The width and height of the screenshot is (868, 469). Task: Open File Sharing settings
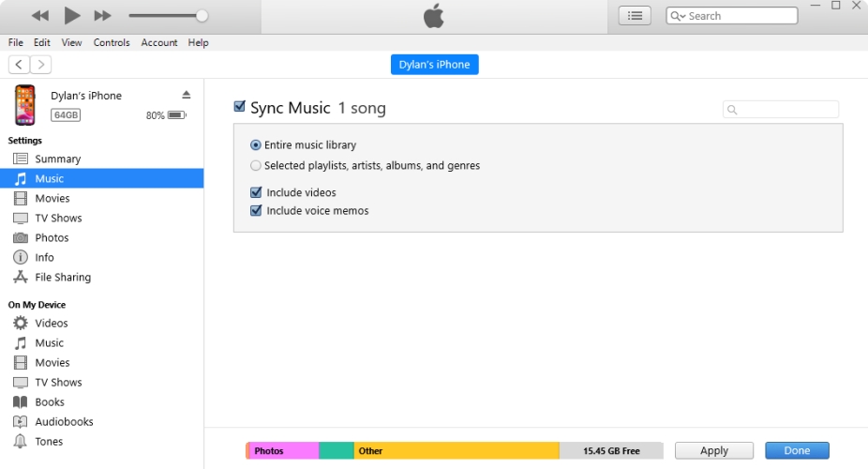(x=102, y=277)
